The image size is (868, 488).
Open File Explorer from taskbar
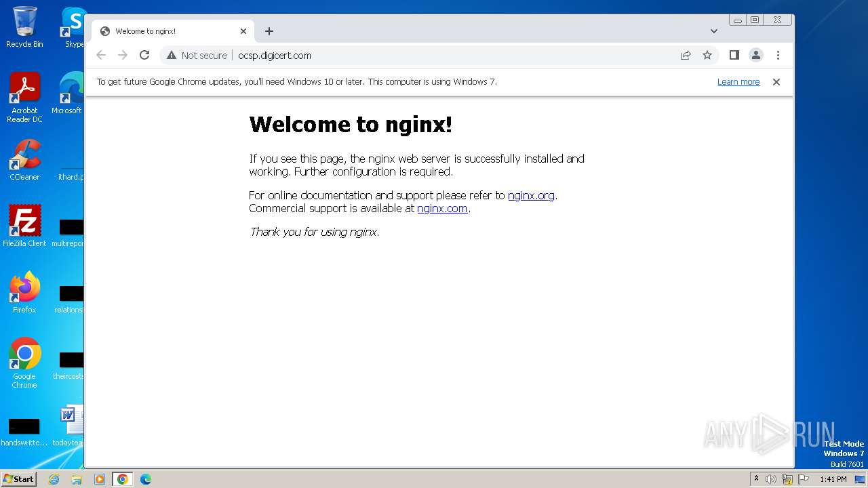pos(77,479)
